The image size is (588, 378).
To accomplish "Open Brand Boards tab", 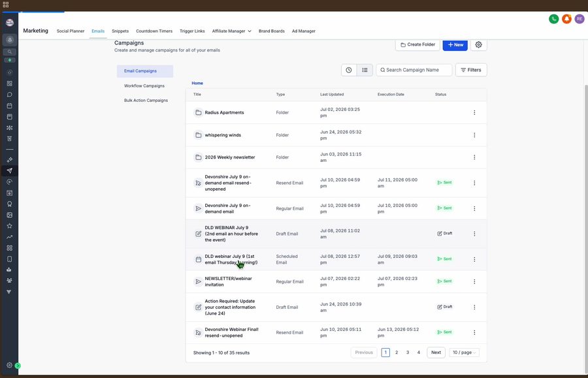I will (x=272, y=31).
